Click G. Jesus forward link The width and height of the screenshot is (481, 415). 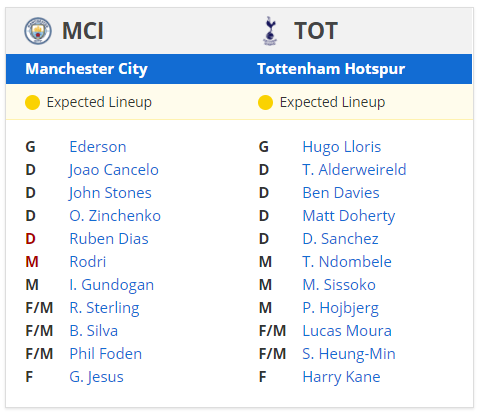[96, 377]
